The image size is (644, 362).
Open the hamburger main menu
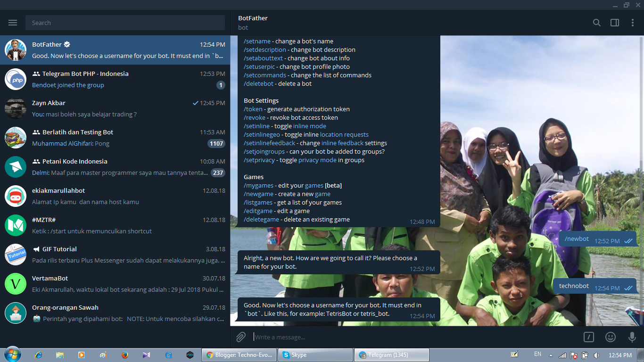tap(13, 23)
